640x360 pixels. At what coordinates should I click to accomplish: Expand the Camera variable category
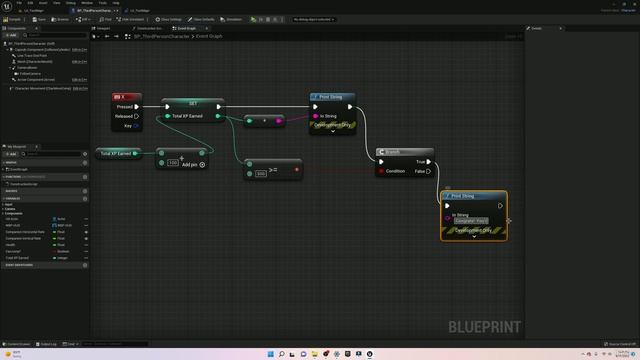click(x=3, y=209)
